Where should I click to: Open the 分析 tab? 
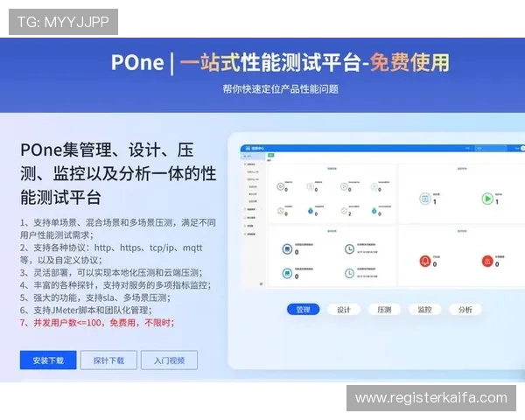(465, 309)
